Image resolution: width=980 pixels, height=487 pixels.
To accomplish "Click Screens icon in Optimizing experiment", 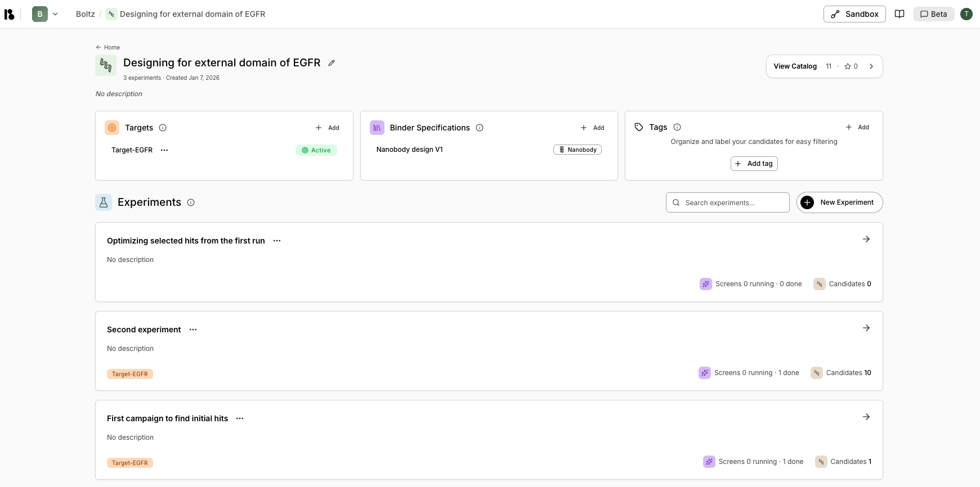I will (x=706, y=284).
